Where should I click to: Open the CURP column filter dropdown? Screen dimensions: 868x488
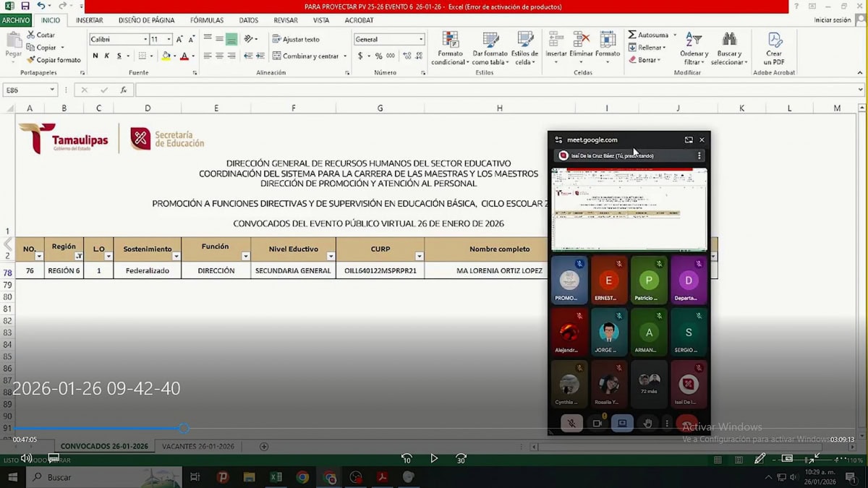pos(419,257)
